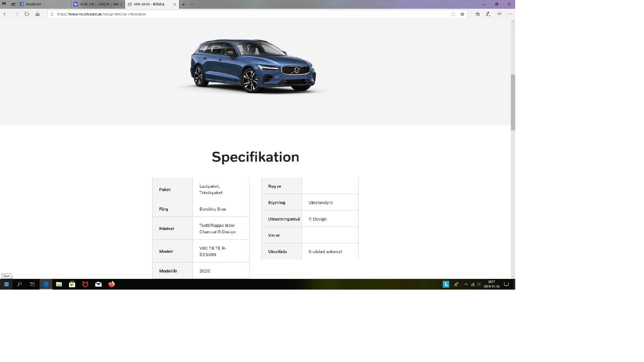
Task: Open Task View on taskbar
Action: [32, 284]
